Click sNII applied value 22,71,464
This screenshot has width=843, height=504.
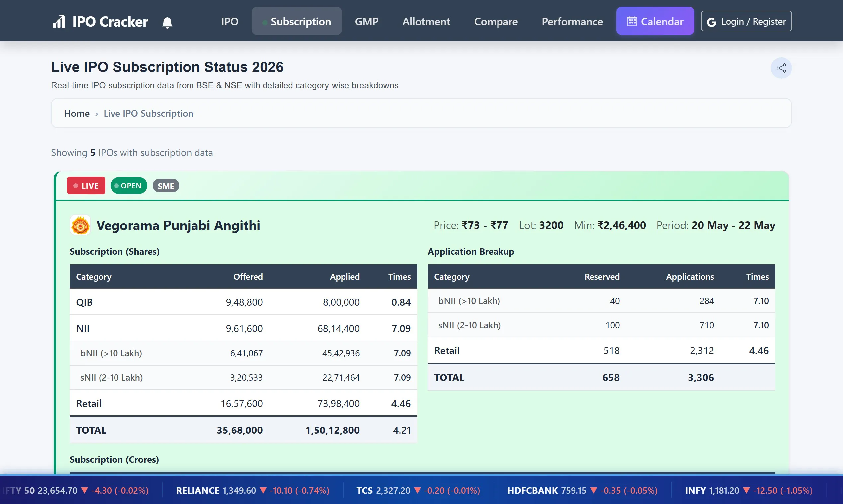(x=341, y=377)
